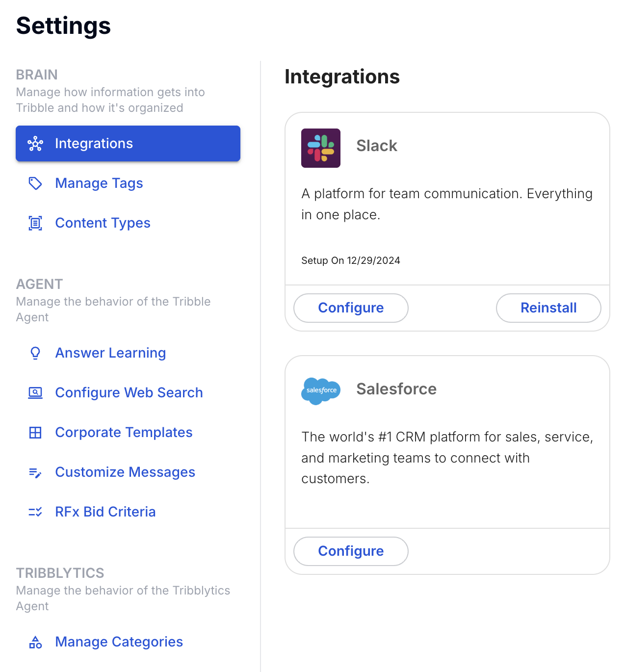This screenshot has height=672, width=625.
Task: Click the Customize Messages icon
Action: pyautogui.click(x=35, y=472)
